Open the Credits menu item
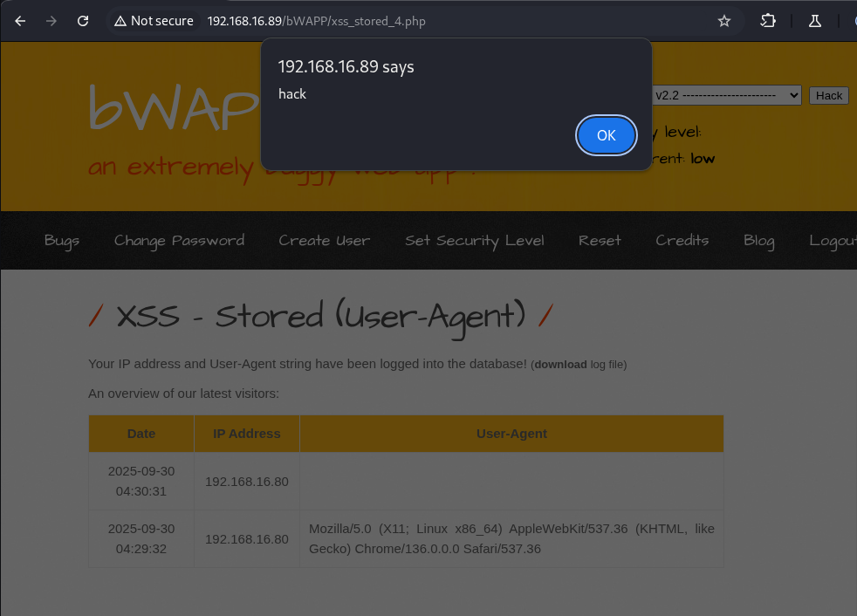 (x=682, y=241)
